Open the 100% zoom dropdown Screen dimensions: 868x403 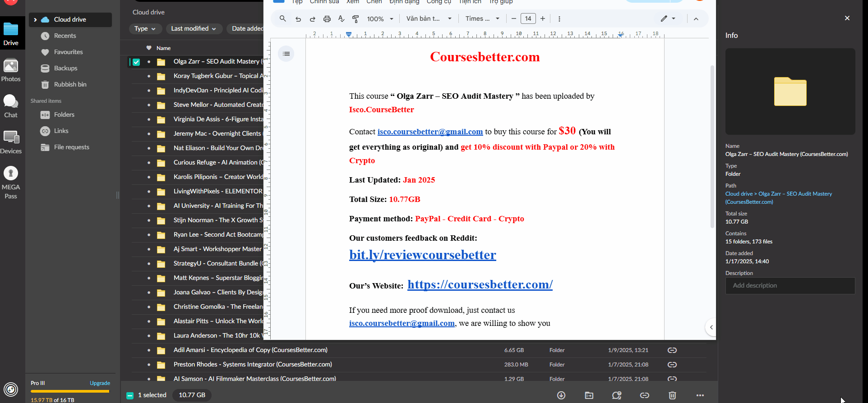click(380, 18)
